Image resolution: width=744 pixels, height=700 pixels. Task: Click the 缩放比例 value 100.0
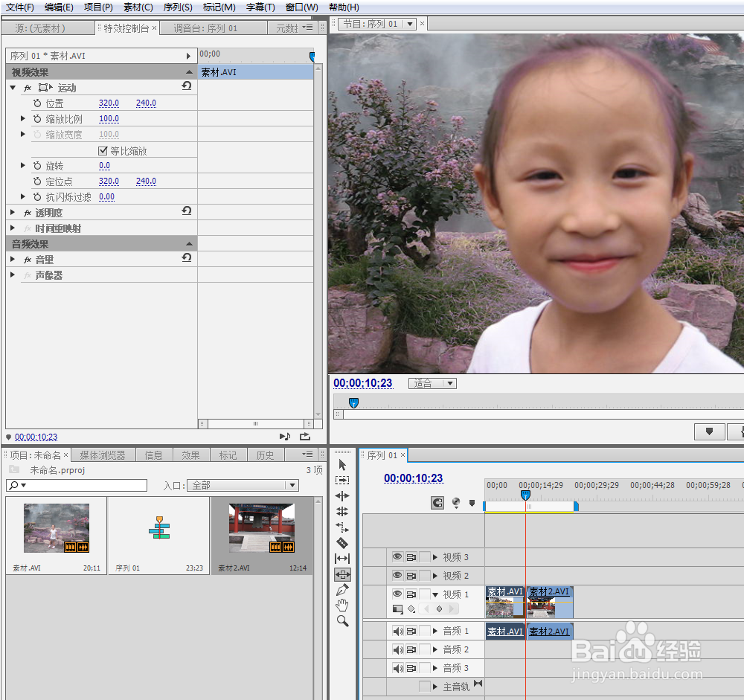109,118
